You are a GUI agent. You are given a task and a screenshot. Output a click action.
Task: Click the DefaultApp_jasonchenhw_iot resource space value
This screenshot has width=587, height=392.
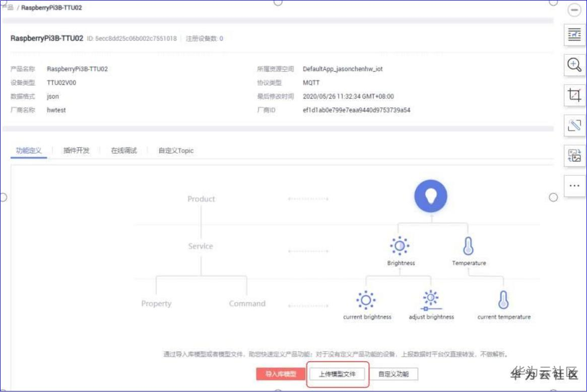[x=343, y=69]
